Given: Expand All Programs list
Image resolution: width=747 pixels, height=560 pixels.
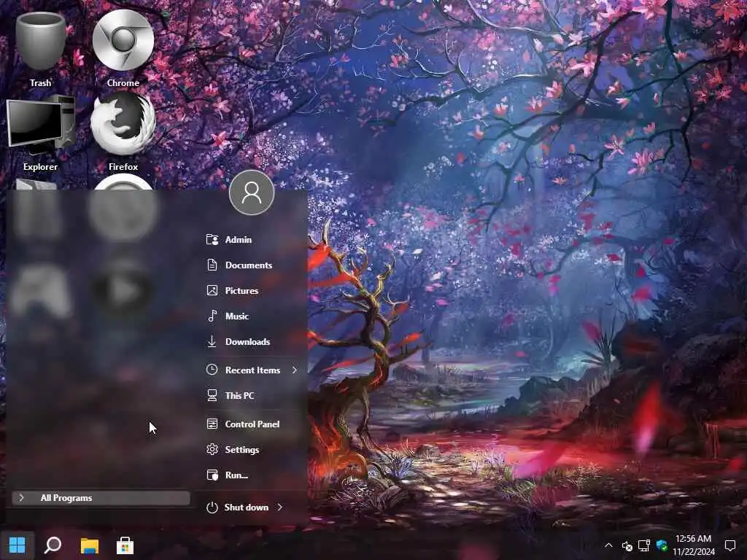Looking at the screenshot, I should coord(101,498).
